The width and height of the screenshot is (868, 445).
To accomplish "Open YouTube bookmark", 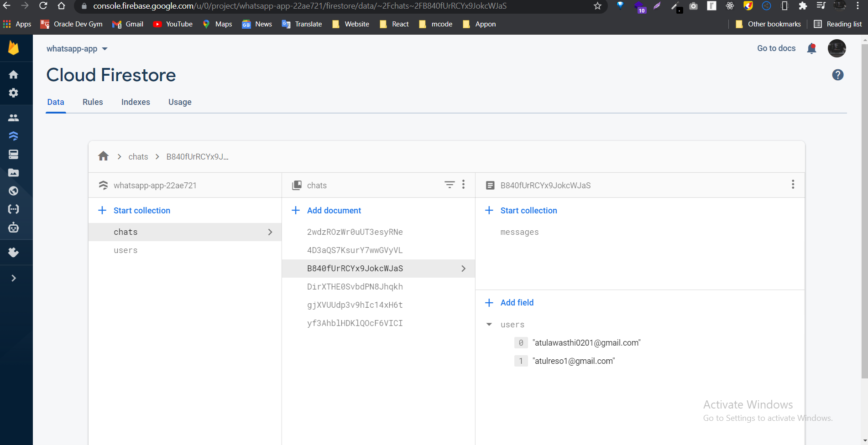I will [173, 24].
